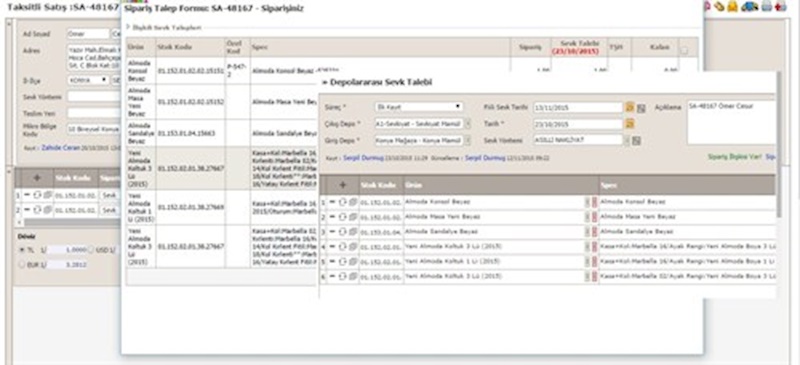Viewport: 800px width, 365px height.
Task: Open Sevk dropdown in Taksitli Satış row 1
Action: point(109,196)
